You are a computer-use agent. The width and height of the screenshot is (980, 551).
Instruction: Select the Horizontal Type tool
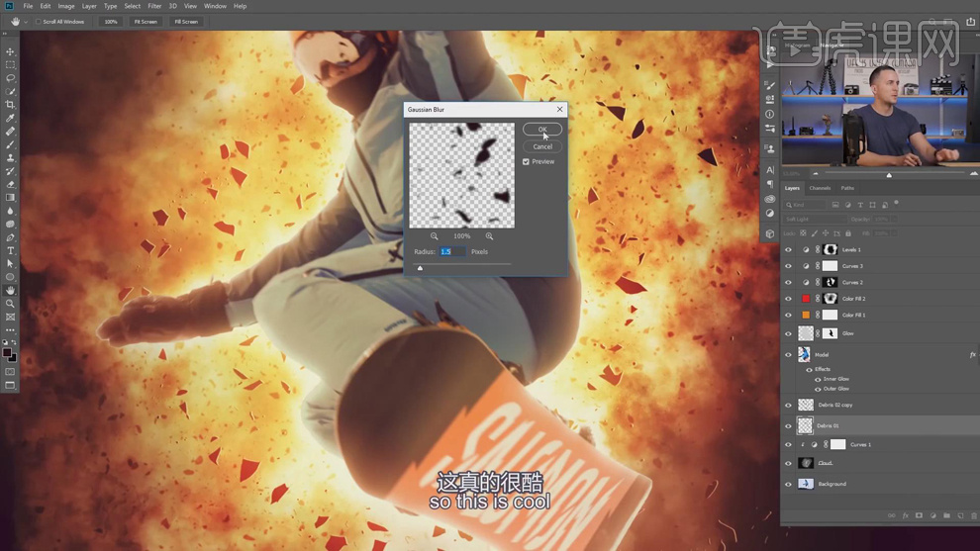coord(10,250)
